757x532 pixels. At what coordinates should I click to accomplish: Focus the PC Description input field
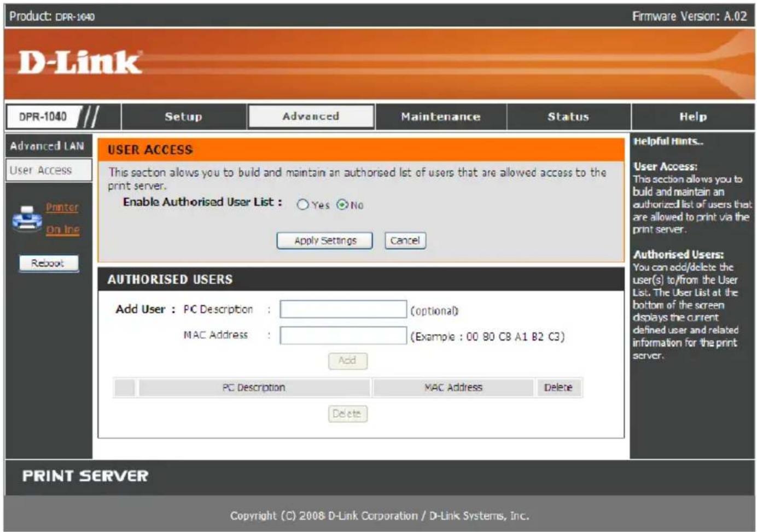[x=343, y=309]
